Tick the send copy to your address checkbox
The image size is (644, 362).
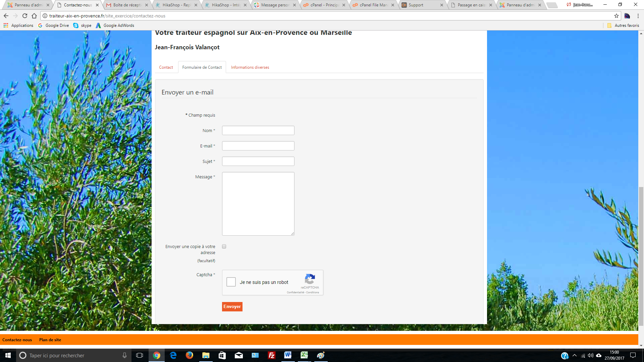click(224, 246)
